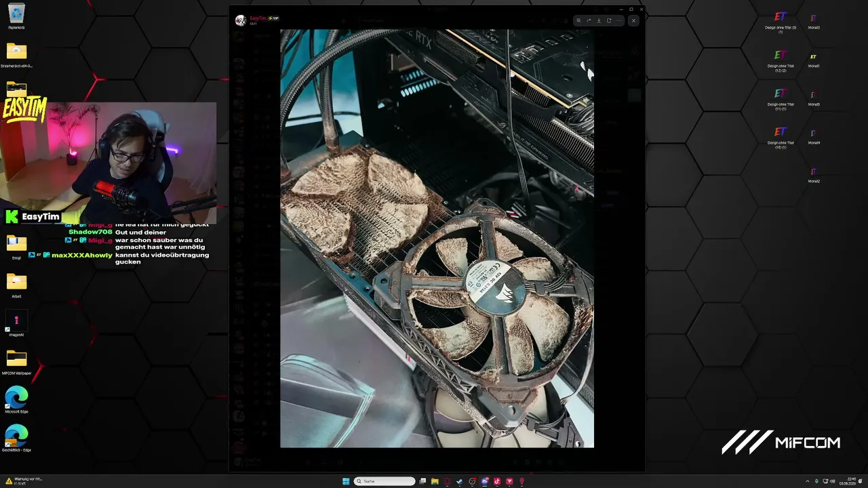868x488 pixels.
Task: Open the Monat1 desktop file
Action: [x=814, y=60]
